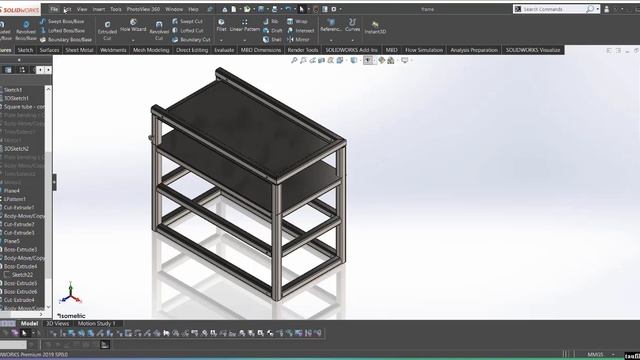Image resolution: width=640 pixels, height=360 pixels.
Task: Open the Window menu
Action: pyautogui.click(x=174, y=9)
